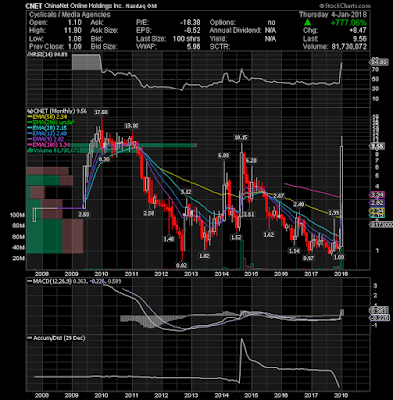Click the 0.82 low price label
The image size is (393, 400).
click(182, 266)
